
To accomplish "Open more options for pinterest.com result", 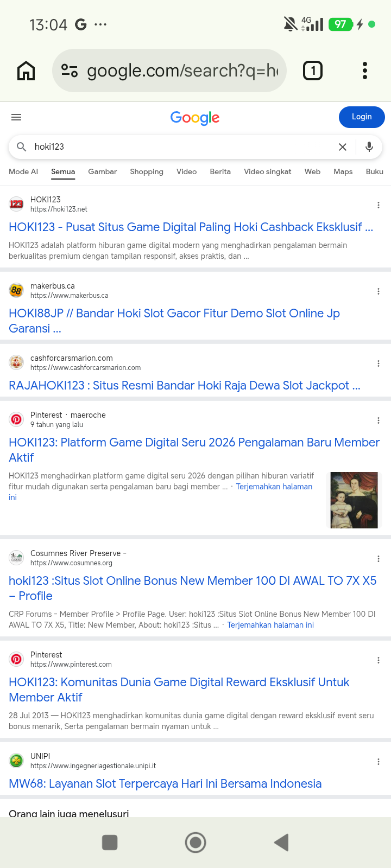I will click(379, 660).
